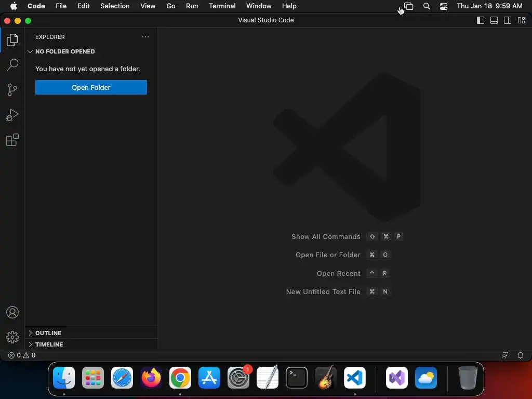Open the Go menu
The width and height of the screenshot is (532, 399).
[170, 6]
